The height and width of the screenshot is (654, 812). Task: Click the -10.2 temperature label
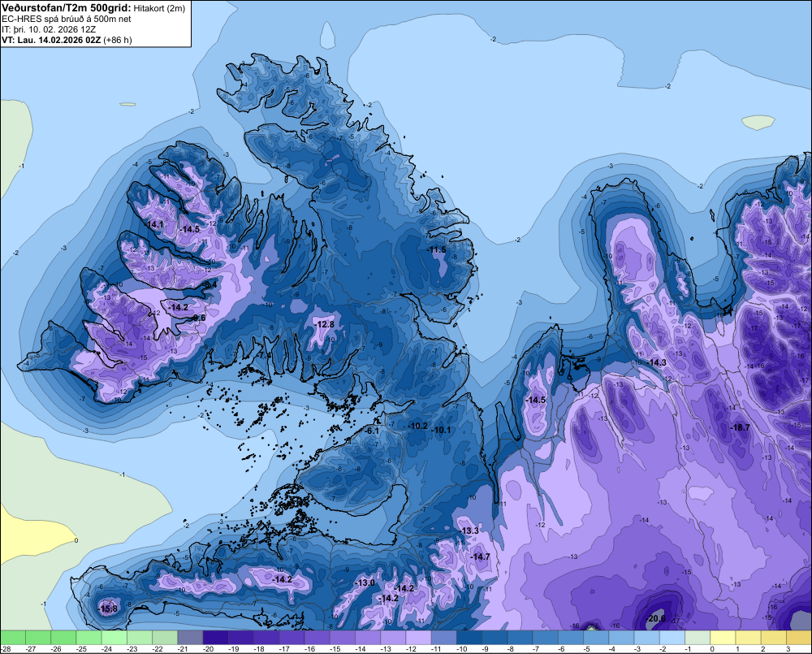point(418,426)
